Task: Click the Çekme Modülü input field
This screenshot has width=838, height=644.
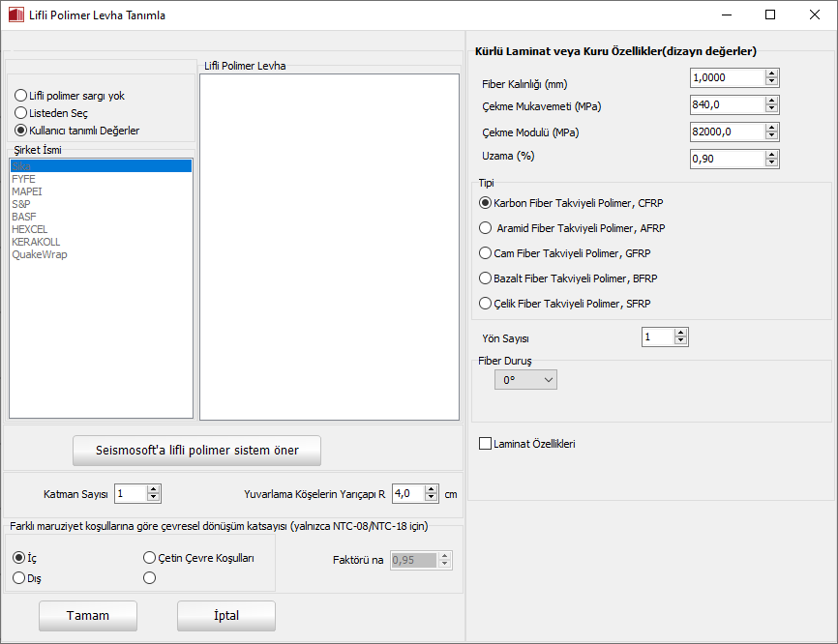Action: tap(726, 132)
